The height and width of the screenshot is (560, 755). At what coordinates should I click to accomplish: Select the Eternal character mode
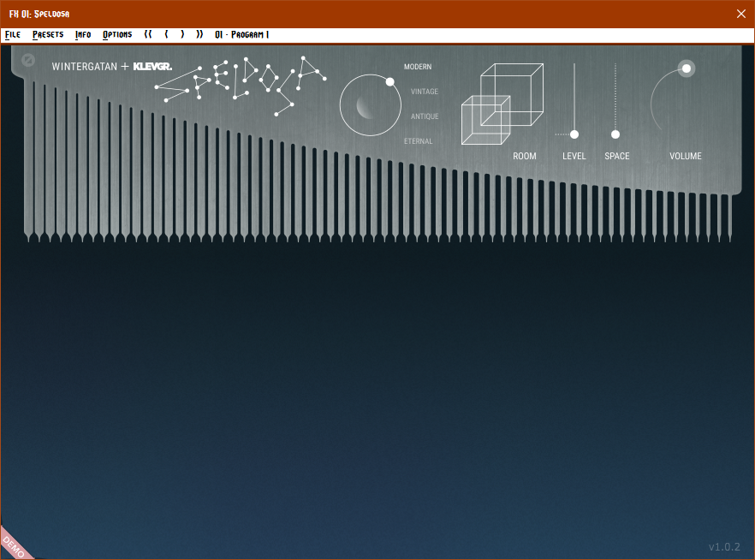(419, 141)
